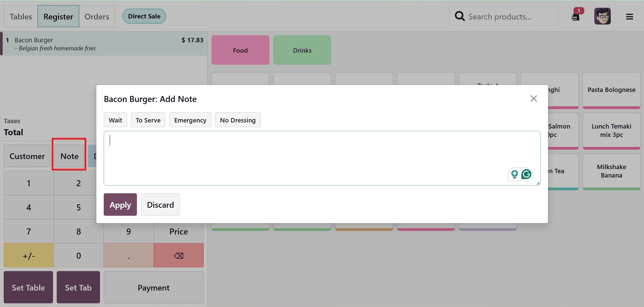The image size is (644, 307).
Task: Close the Add Note dialog
Action: point(534,98)
